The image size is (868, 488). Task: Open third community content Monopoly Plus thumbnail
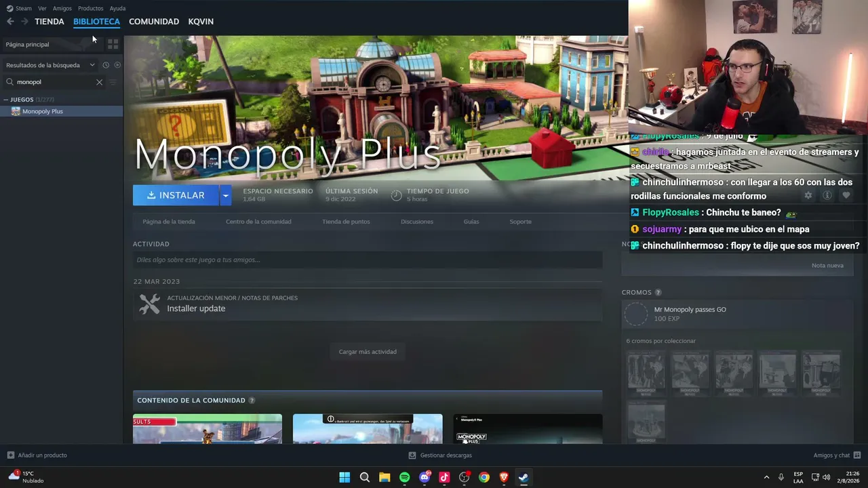pyautogui.click(x=528, y=429)
